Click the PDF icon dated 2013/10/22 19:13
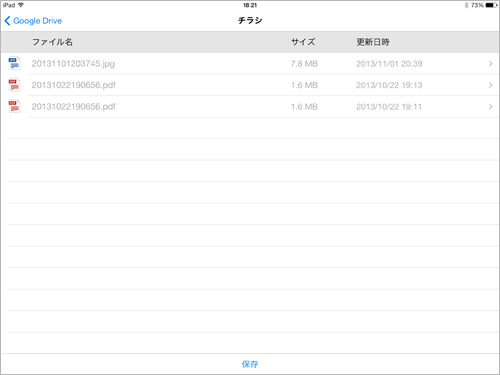 pyautogui.click(x=14, y=85)
